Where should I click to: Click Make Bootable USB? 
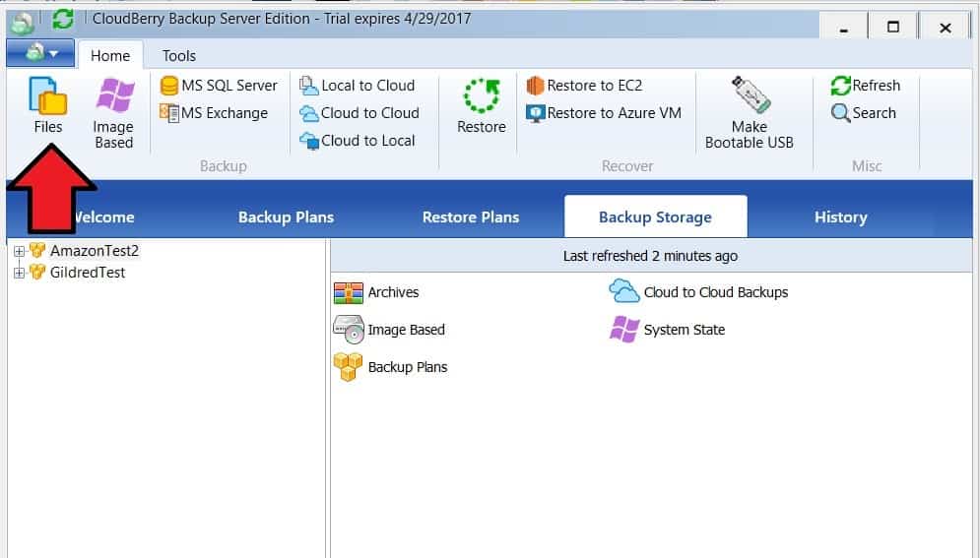[x=750, y=113]
